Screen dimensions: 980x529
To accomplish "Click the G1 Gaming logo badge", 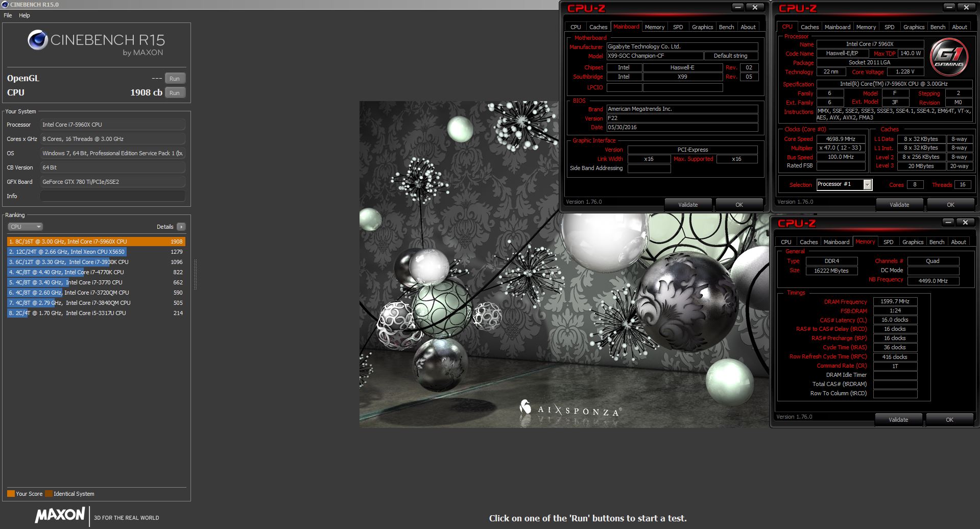I will (949, 58).
